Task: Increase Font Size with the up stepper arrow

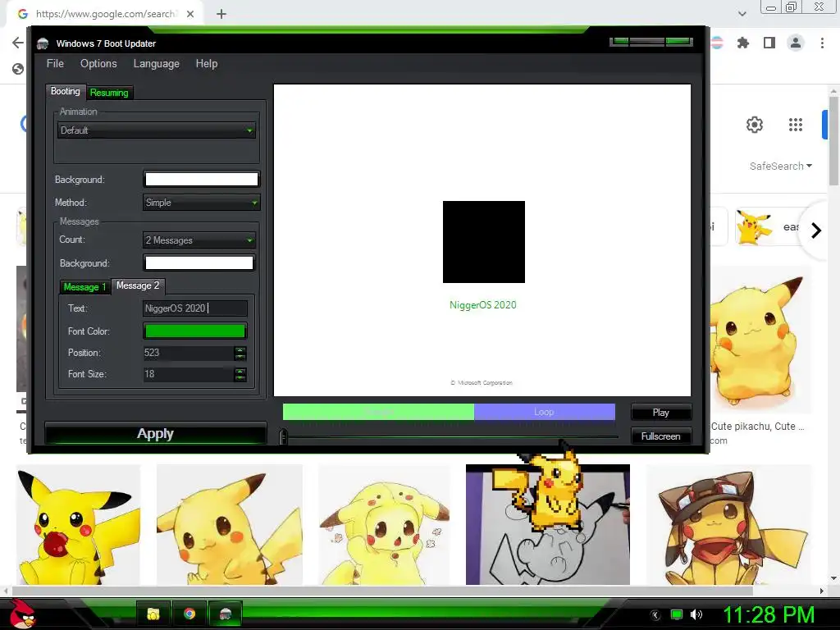Action: coord(240,371)
